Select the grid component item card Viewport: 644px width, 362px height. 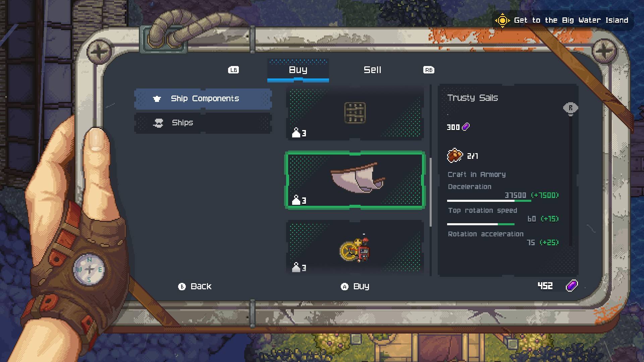coord(355,113)
